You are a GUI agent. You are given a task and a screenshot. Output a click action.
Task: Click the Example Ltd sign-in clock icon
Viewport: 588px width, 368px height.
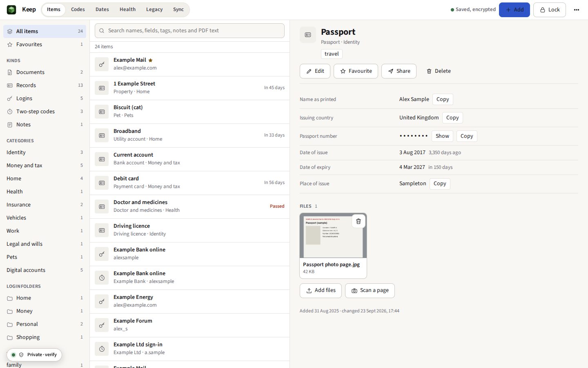click(102, 349)
